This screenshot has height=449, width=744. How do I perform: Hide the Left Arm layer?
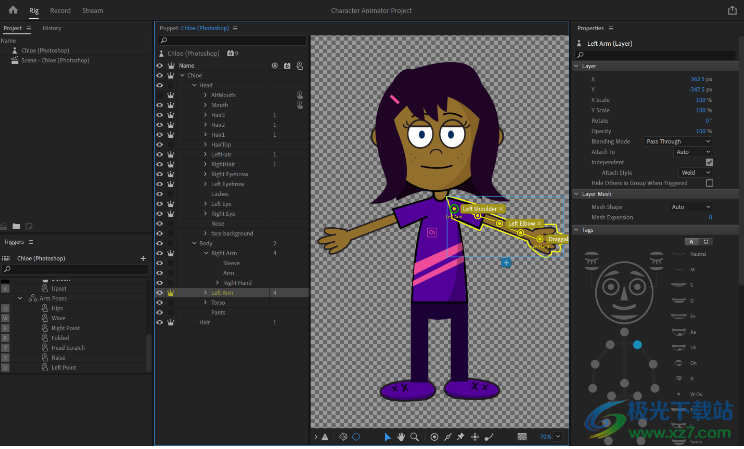pos(159,293)
